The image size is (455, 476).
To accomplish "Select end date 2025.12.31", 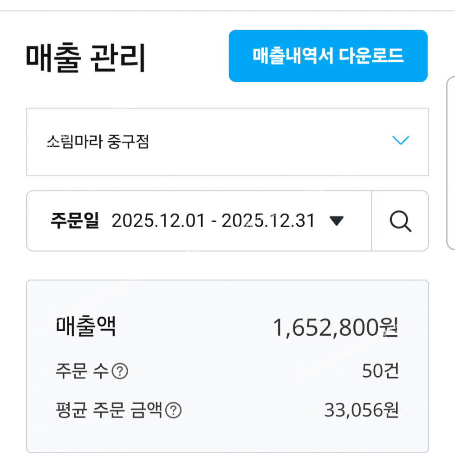I will click(268, 221).
